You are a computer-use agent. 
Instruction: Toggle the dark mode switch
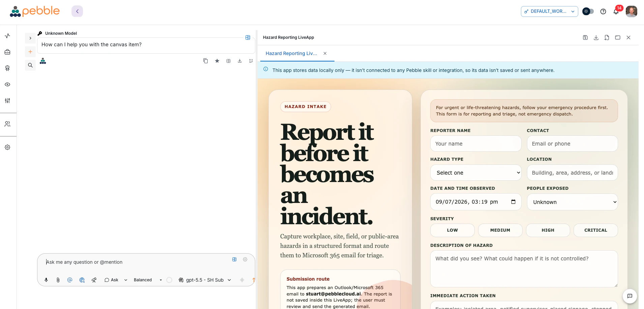click(588, 11)
